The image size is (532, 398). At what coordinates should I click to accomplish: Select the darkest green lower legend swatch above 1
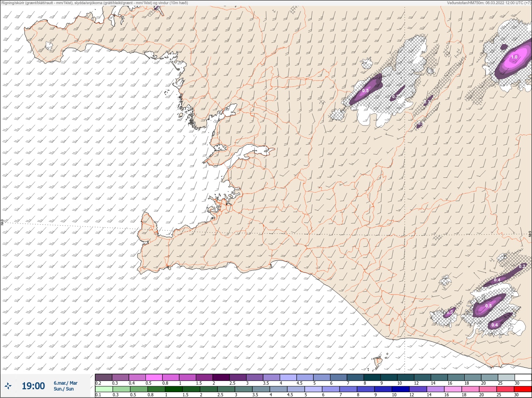pos(173,389)
